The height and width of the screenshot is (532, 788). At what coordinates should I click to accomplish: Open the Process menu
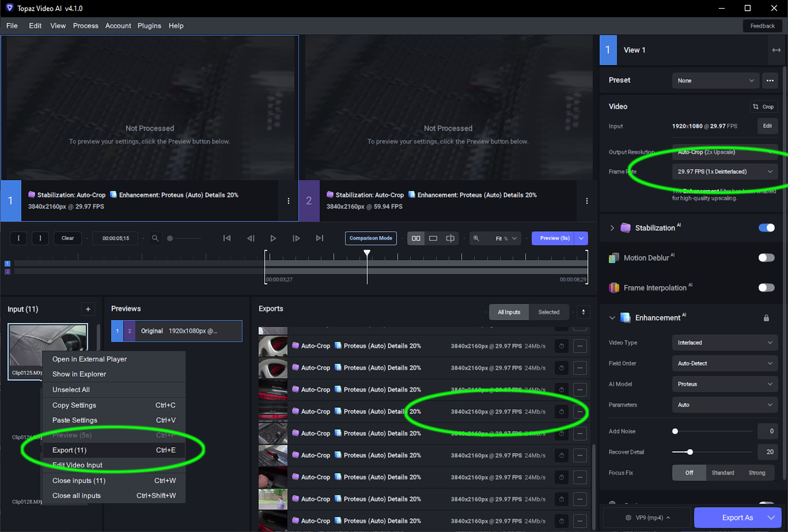[x=85, y=25]
